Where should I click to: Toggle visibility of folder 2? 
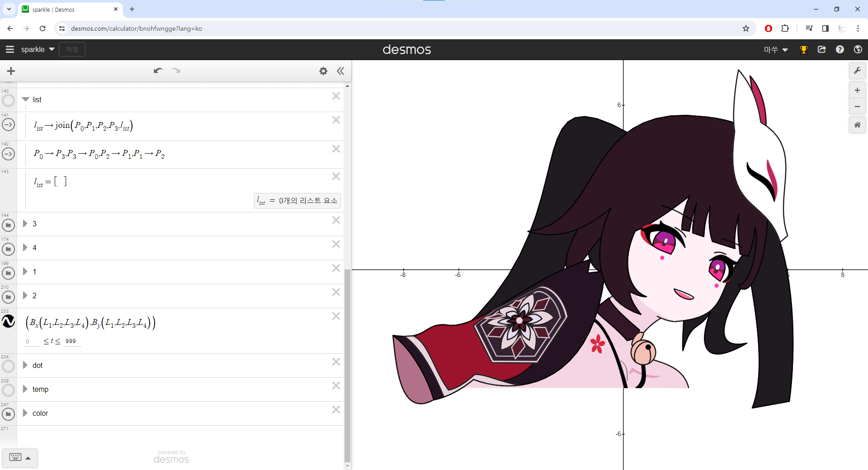coord(8,296)
